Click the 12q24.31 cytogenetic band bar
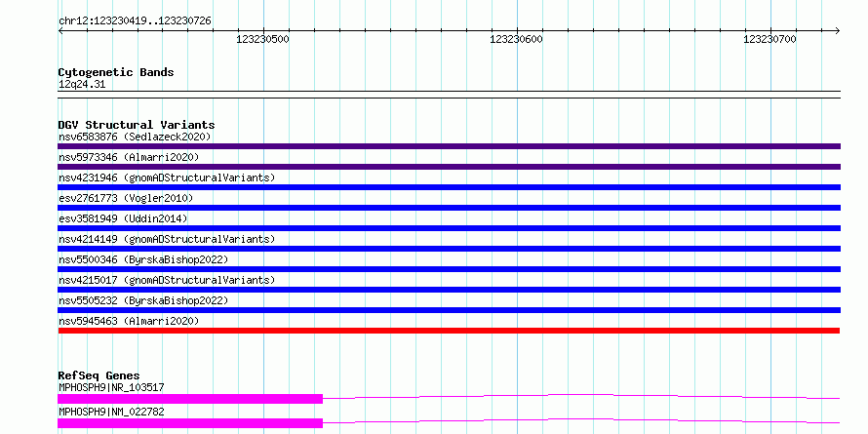 [449, 95]
